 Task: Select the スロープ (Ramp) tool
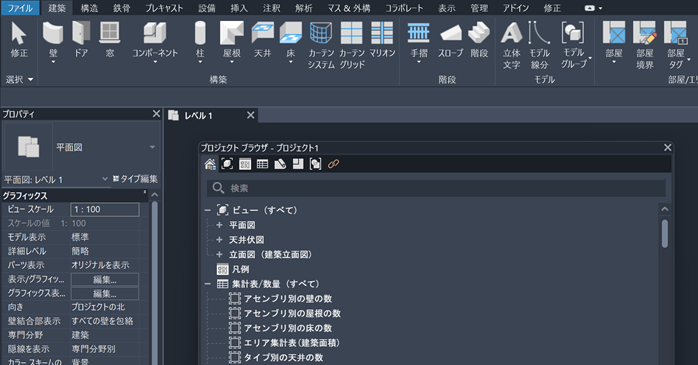[450, 39]
